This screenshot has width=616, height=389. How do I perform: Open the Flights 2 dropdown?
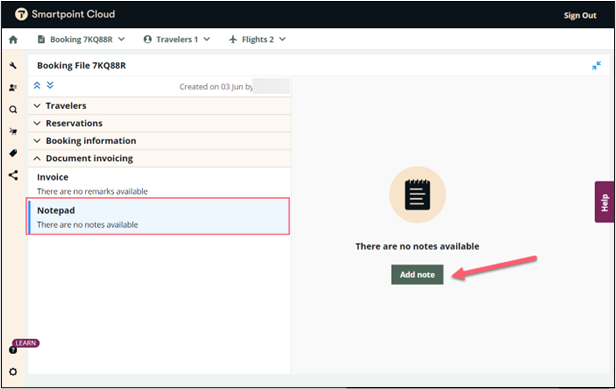coord(257,39)
